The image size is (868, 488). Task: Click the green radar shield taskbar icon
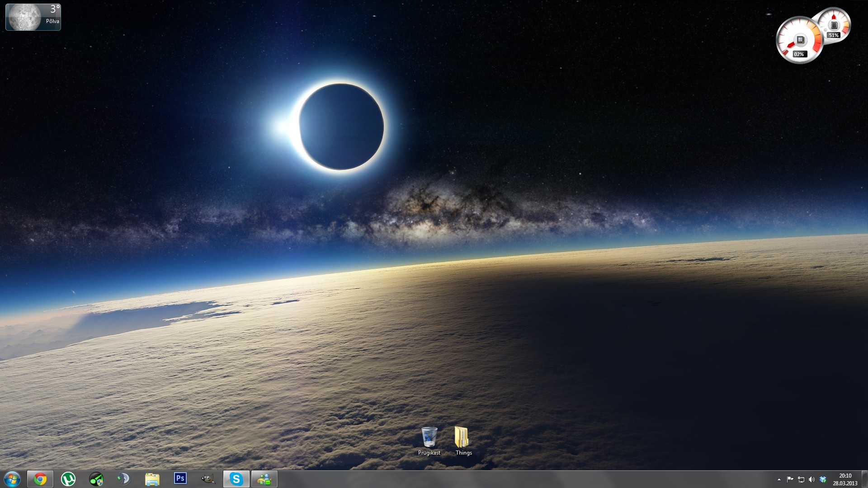(96, 479)
